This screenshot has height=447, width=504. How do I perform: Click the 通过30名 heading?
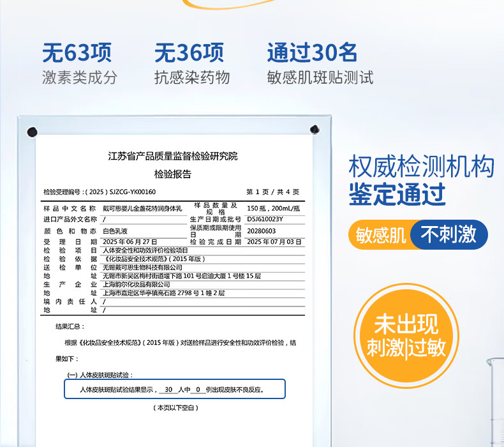coord(312,52)
